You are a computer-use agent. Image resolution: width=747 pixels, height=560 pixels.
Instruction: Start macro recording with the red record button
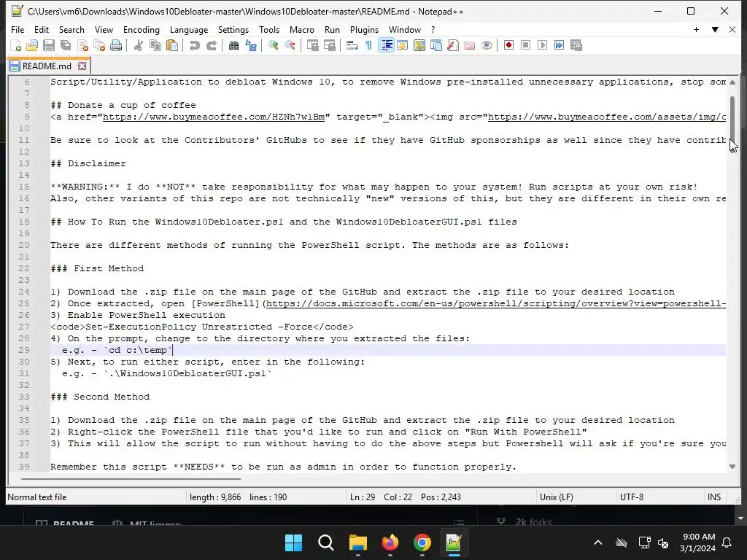pos(508,45)
